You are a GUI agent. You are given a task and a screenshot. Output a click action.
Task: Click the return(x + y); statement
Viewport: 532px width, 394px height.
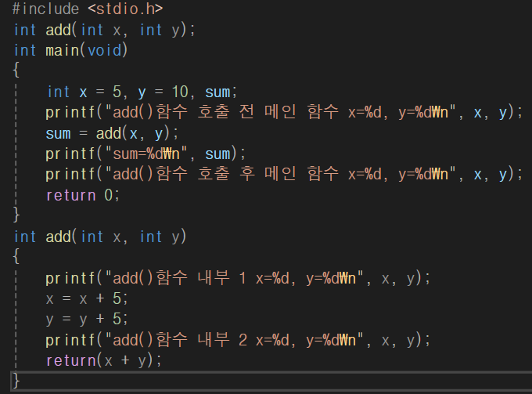pyautogui.click(x=104, y=361)
